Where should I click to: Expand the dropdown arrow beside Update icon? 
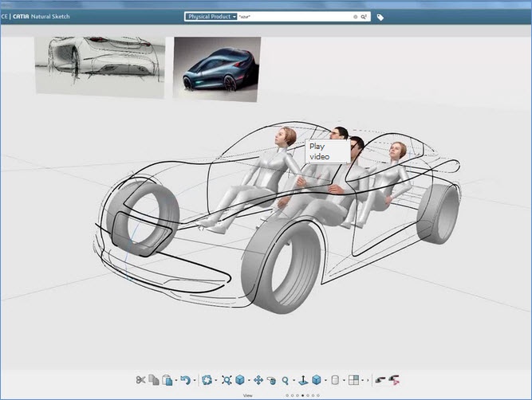click(x=216, y=380)
